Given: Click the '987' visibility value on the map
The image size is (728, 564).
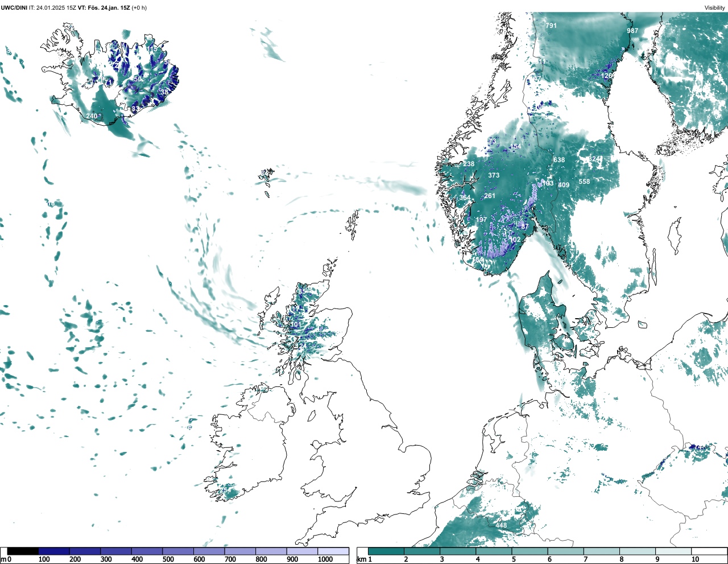Looking at the screenshot, I should click(632, 31).
